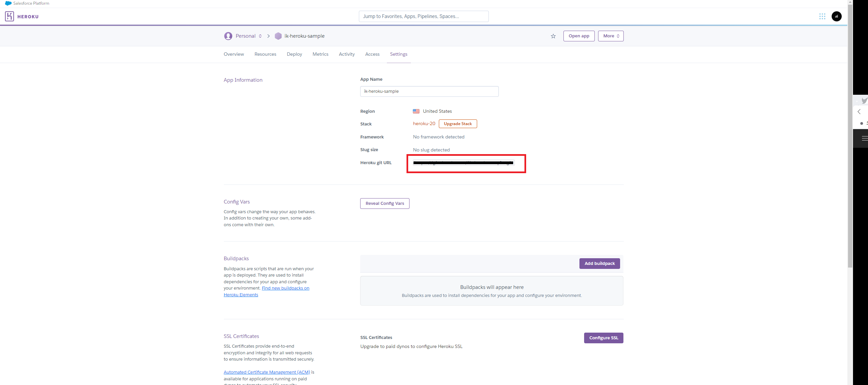Switch to the Deploy tab
868x385 pixels.
[x=294, y=54]
